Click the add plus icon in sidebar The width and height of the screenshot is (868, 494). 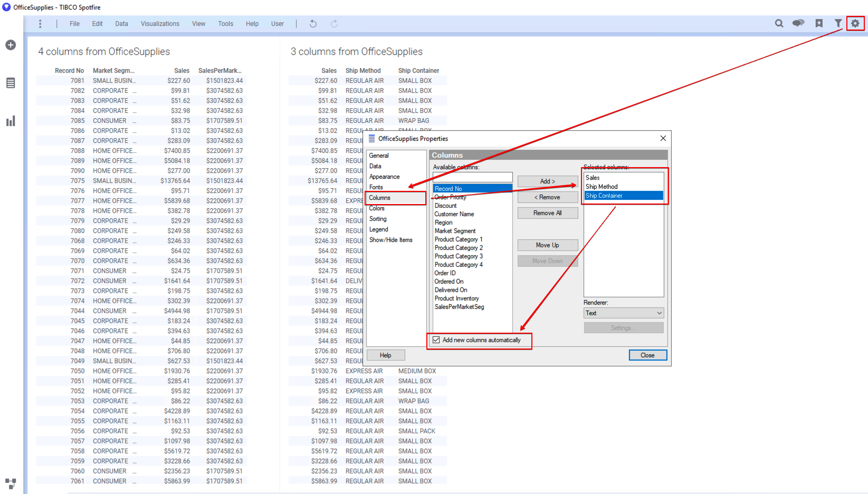(x=11, y=45)
